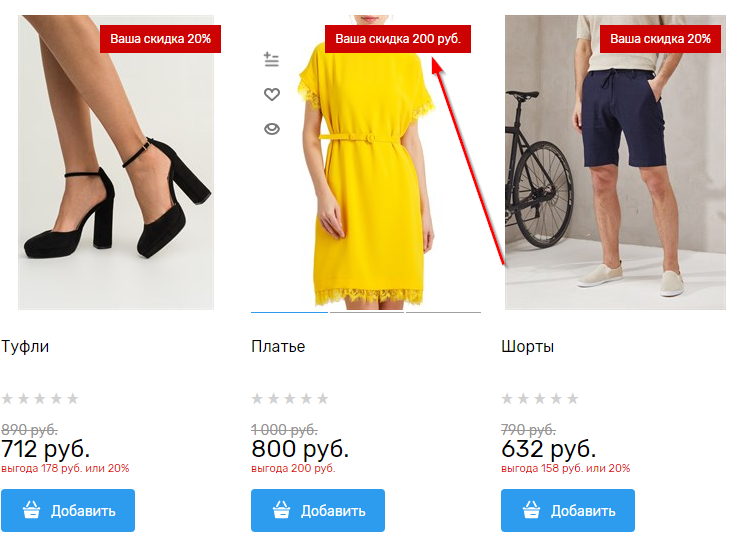Click the heart wishlist icon beside dress
The height and width of the screenshot is (557, 740).
coord(271,95)
